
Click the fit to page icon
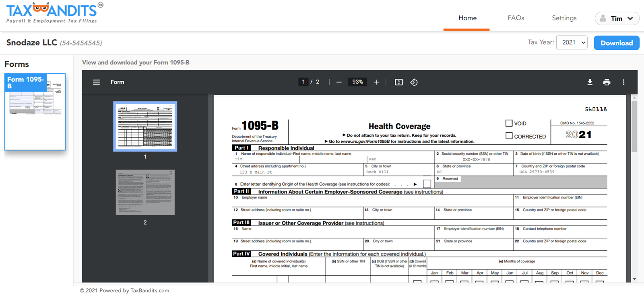pos(399,82)
